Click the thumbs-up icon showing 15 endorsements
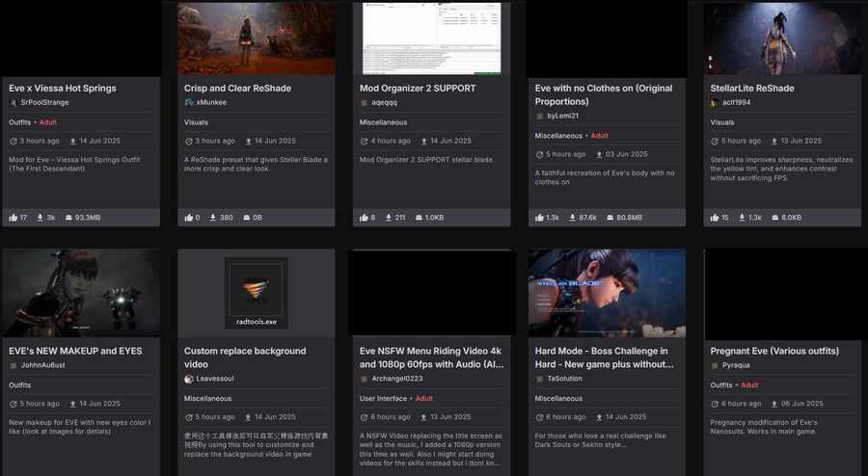 click(716, 218)
